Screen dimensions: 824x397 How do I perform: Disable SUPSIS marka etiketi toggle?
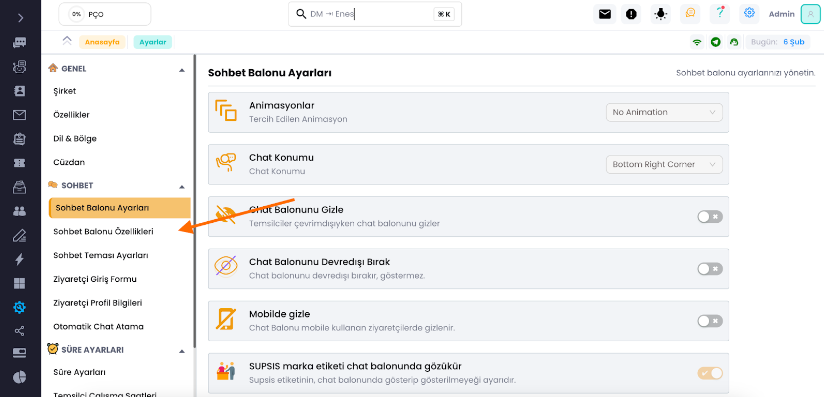coord(710,373)
